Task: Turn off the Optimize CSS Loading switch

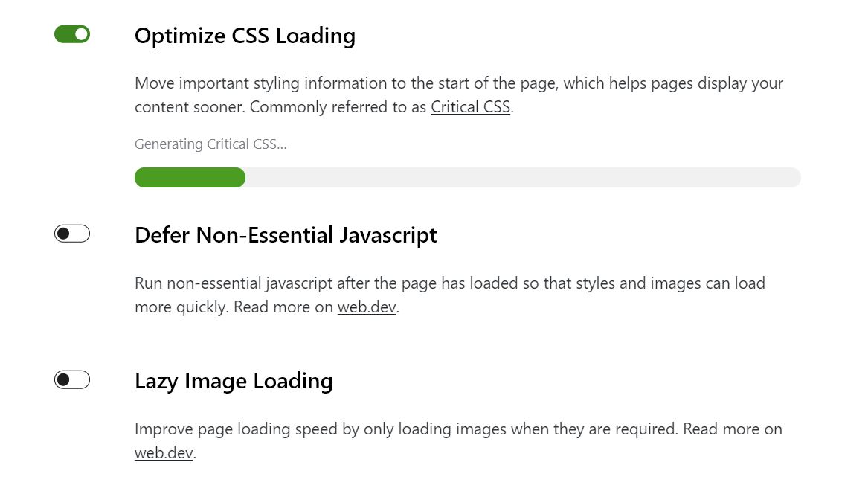Action: 72,34
